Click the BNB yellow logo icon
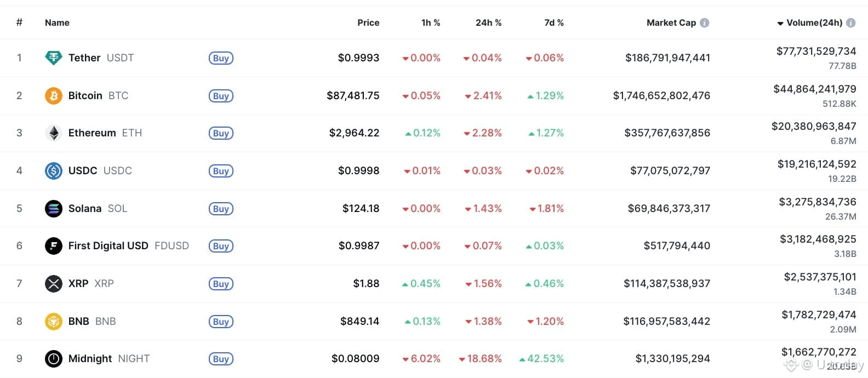The width and height of the screenshot is (868, 378). pyautogui.click(x=53, y=322)
